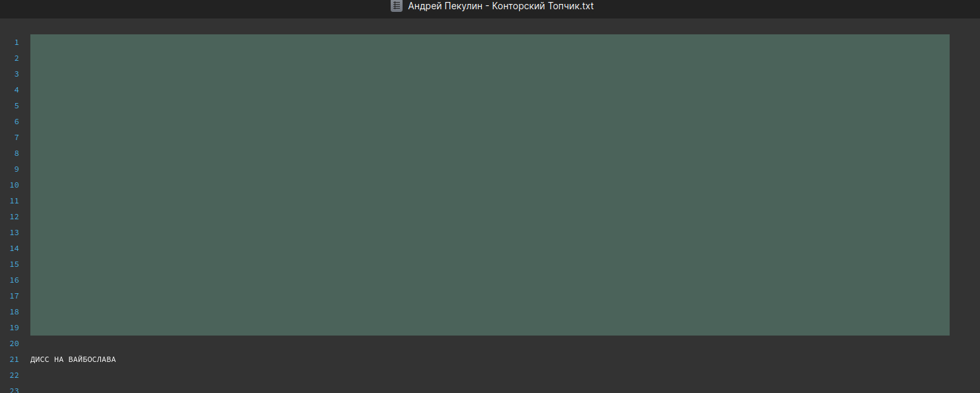Click line number 10 in the gutter
The width and height of the screenshot is (980, 393).
(15, 185)
